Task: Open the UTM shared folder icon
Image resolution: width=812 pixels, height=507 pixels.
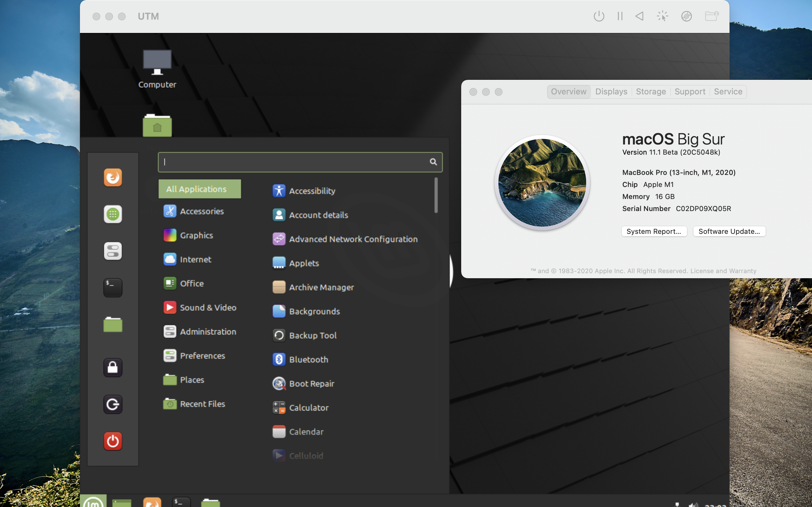Action: 711,16
